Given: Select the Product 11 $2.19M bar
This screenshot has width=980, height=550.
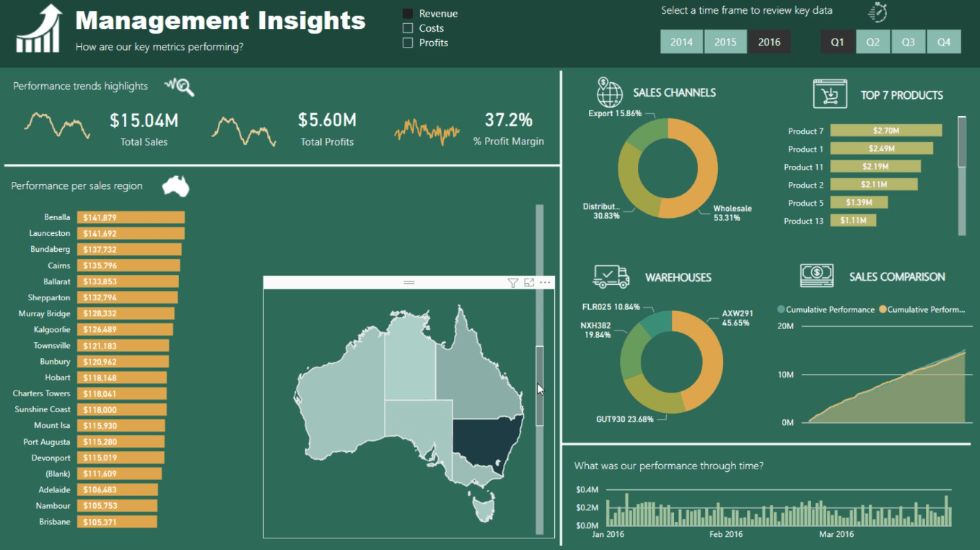Looking at the screenshot, I should pos(875,167).
